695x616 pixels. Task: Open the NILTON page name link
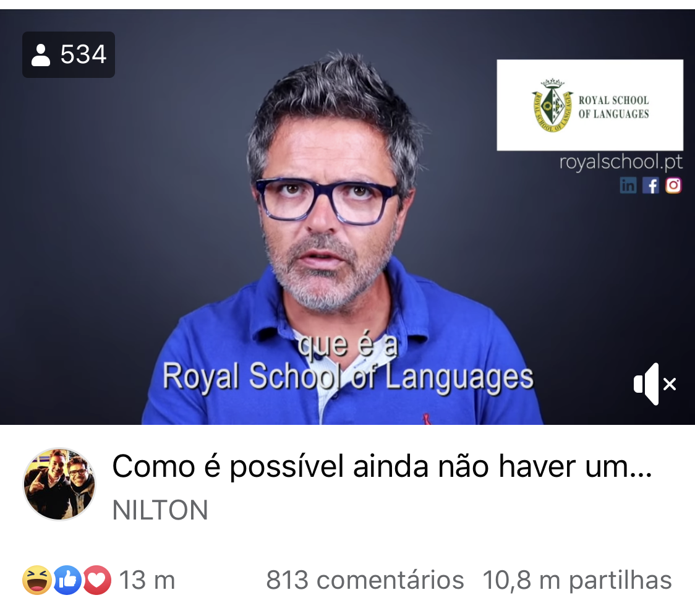[x=160, y=510]
